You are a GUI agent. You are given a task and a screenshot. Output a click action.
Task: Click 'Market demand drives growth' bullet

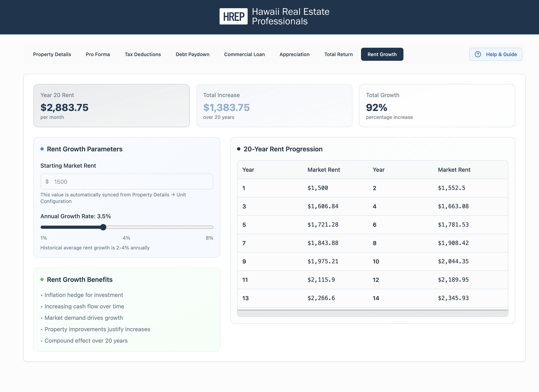click(84, 318)
